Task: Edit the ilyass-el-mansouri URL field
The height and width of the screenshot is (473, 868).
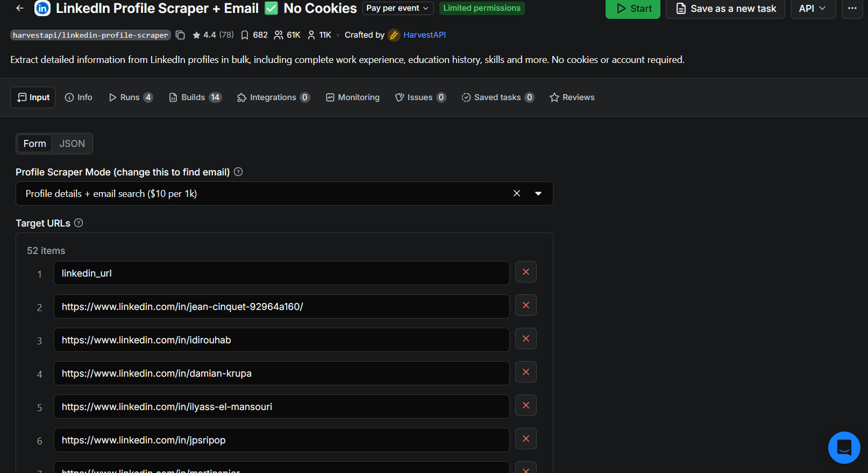Action: [x=282, y=407]
